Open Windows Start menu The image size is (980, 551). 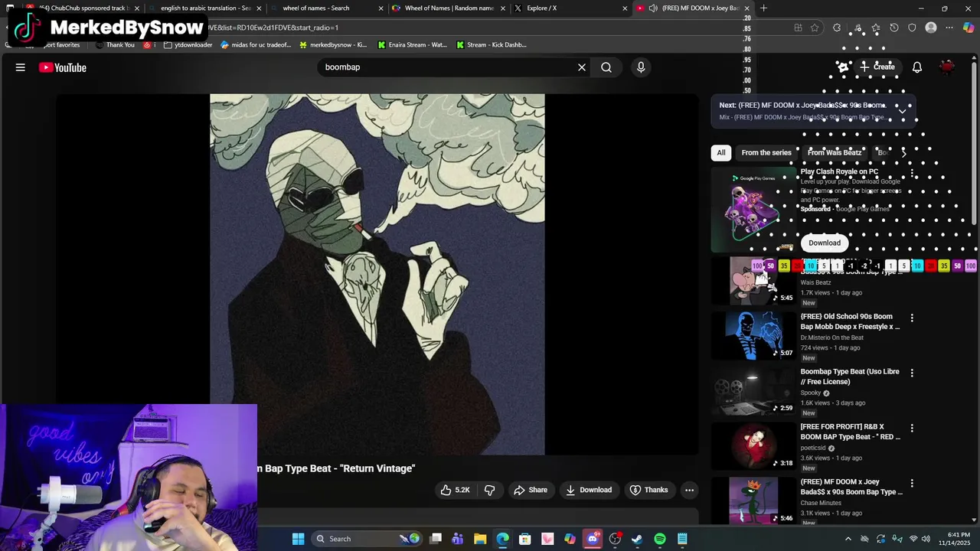298,539
